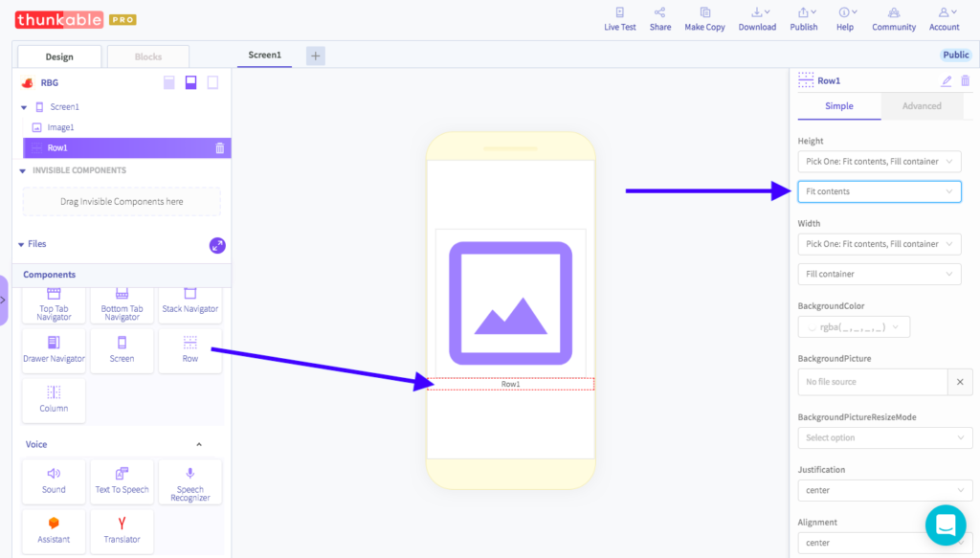Open the Advanced properties tab
Image resolution: width=980 pixels, height=558 pixels.
point(922,106)
